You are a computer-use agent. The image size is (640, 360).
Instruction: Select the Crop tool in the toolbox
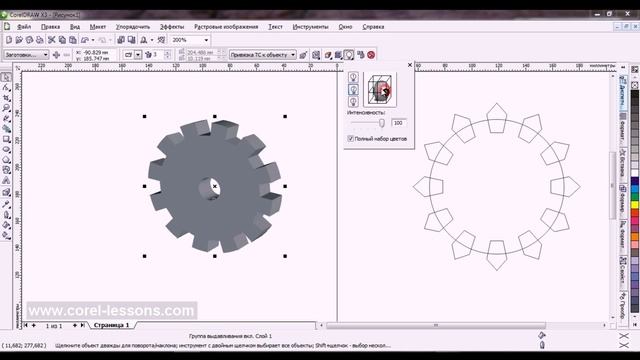coord(6,98)
